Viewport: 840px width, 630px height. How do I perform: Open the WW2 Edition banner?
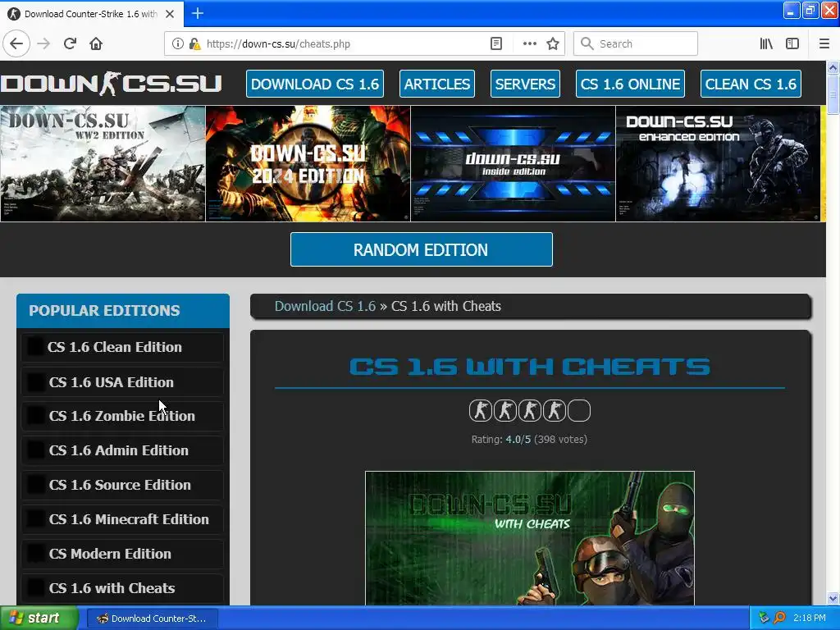pos(103,163)
